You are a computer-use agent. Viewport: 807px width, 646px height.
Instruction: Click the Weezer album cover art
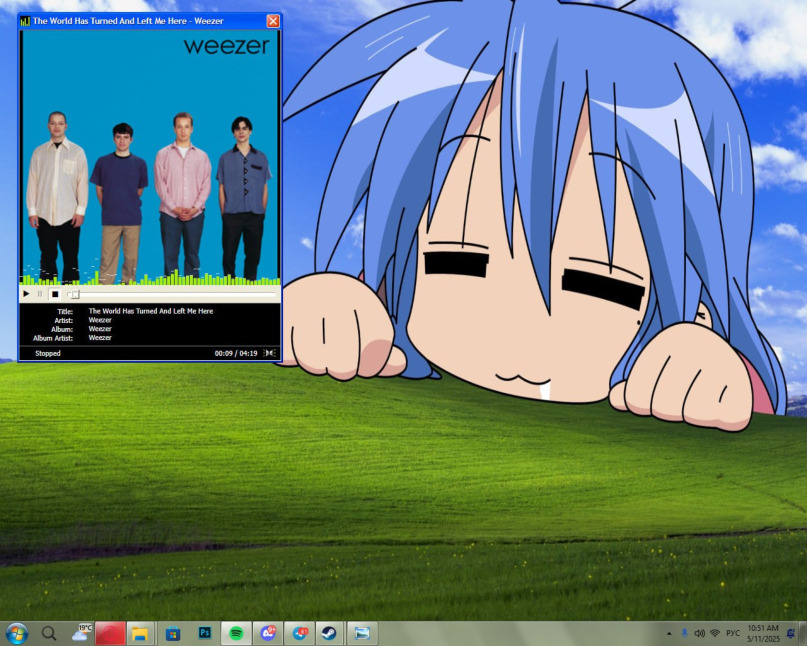pyautogui.click(x=150, y=155)
